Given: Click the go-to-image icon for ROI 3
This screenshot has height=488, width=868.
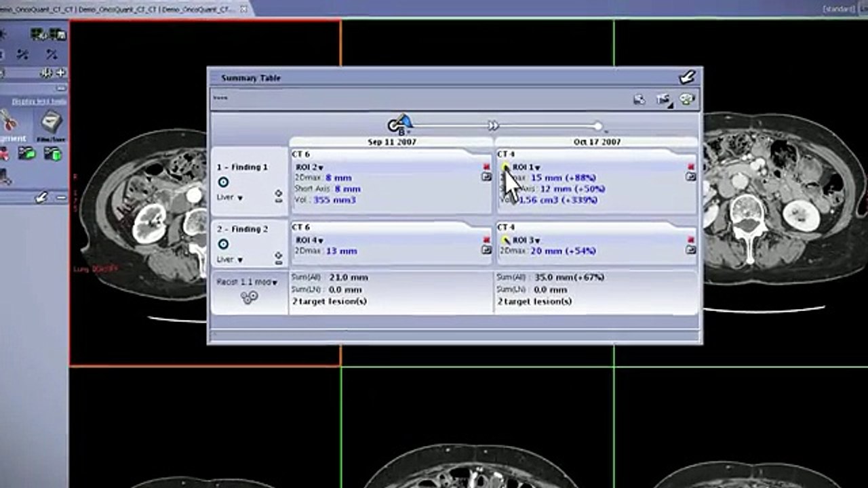Looking at the screenshot, I should click(691, 249).
